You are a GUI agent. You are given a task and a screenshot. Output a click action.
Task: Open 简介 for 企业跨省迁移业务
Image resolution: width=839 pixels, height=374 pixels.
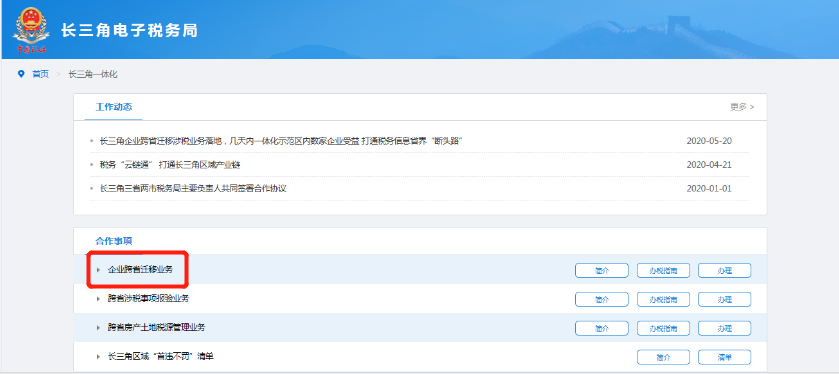coord(602,271)
